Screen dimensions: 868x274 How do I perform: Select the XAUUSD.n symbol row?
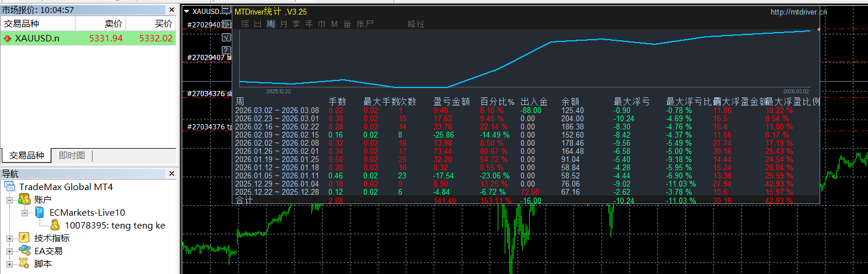click(88, 38)
